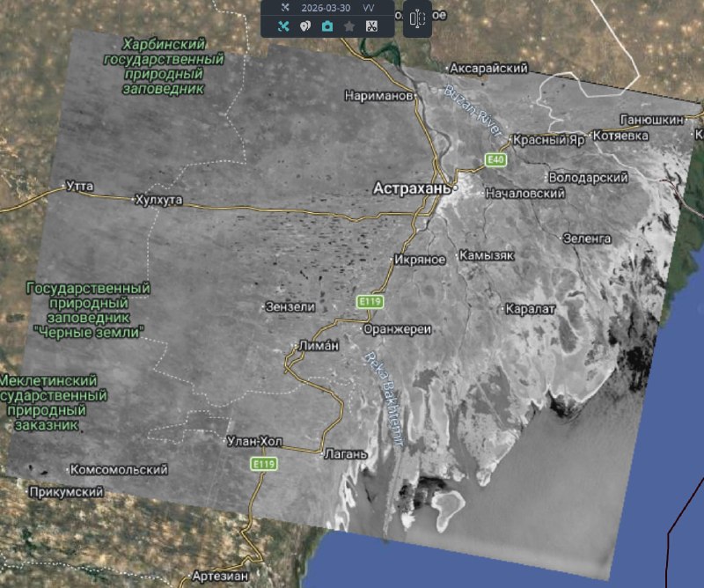Image resolution: width=704 pixels, height=588 pixels.
Task: Select the teal satellite imagery icon
Action: [x=283, y=26]
